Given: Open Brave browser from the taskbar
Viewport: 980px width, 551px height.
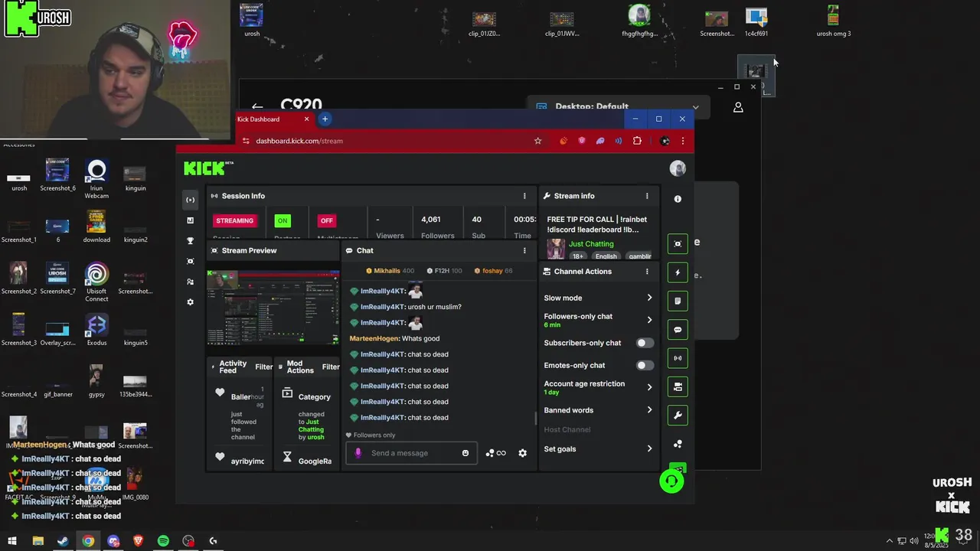Looking at the screenshot, I should (139, 541).
